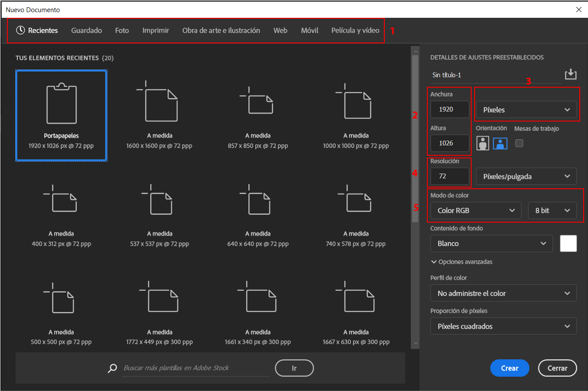The height and width of the screenshot is (391, 588).
Task: Click the Cerrar button
Action: tap(558, 368)
